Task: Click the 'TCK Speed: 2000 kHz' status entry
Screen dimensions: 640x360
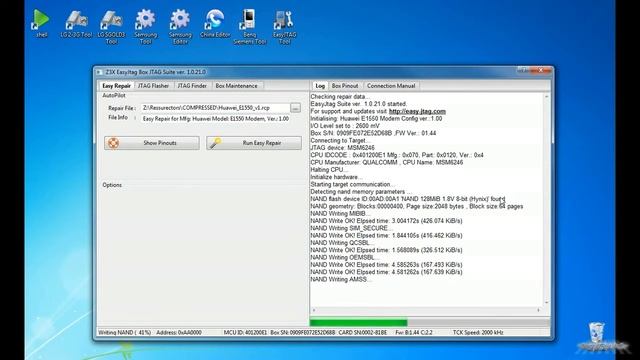Action: point(478,333)
